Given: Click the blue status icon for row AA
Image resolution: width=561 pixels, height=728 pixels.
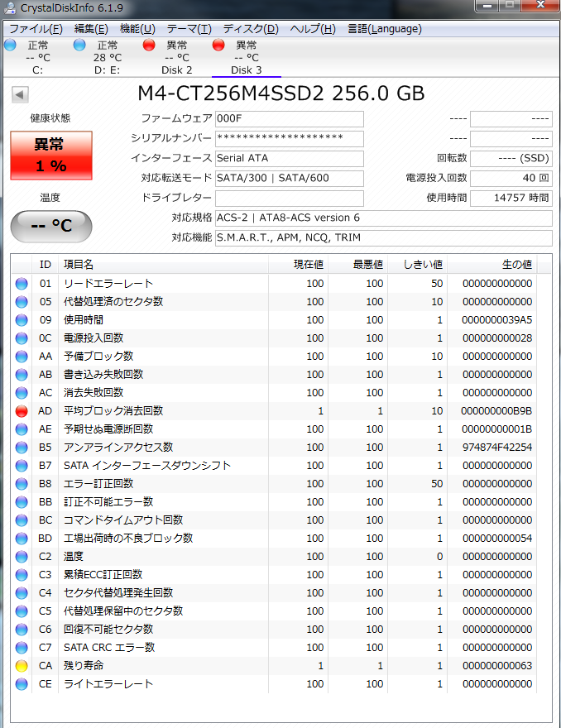Looking at the screenshot, I should pyautogui.click(x=22, y=357).
